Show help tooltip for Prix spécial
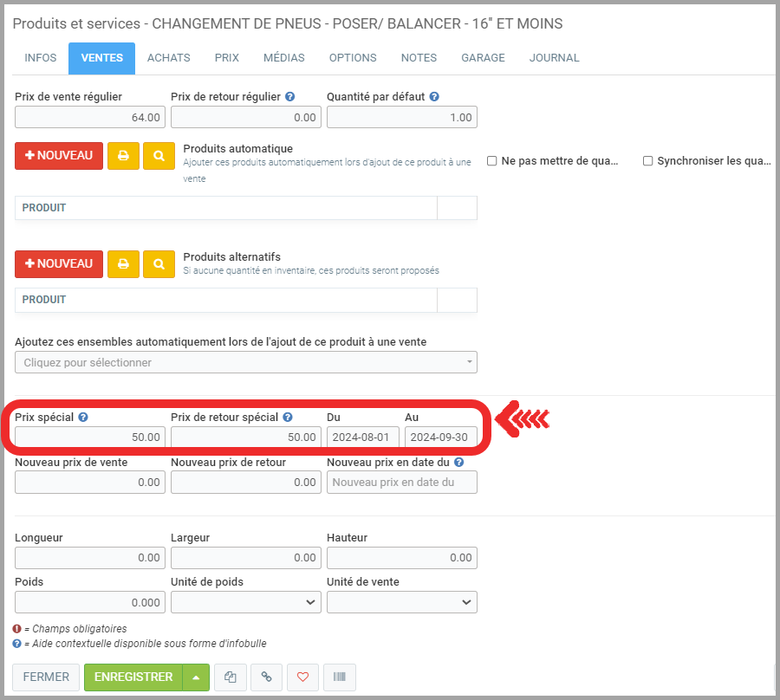 click(83, 417)
